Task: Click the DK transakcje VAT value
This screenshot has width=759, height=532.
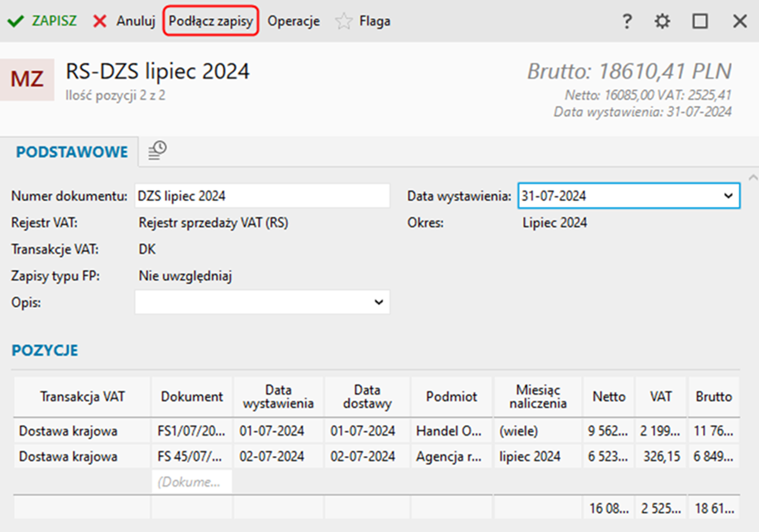Action: point(147,249)
